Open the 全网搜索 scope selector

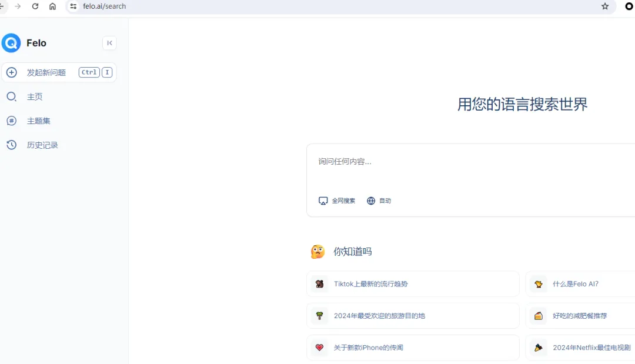(337, 201)
